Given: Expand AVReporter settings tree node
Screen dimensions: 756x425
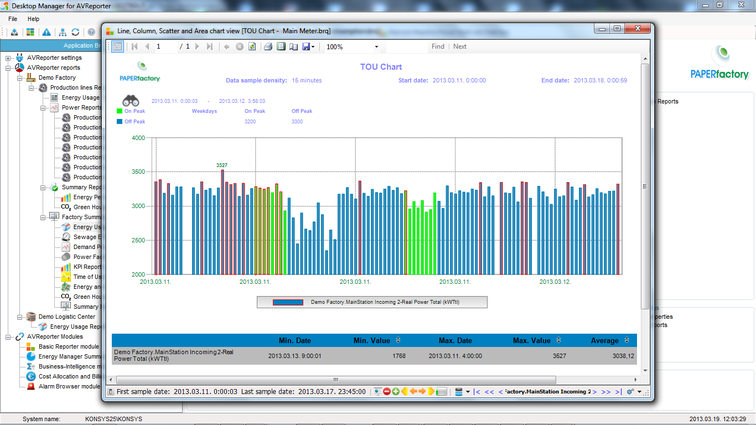Looking at the screenshot, I should click(x=8, y=58).
